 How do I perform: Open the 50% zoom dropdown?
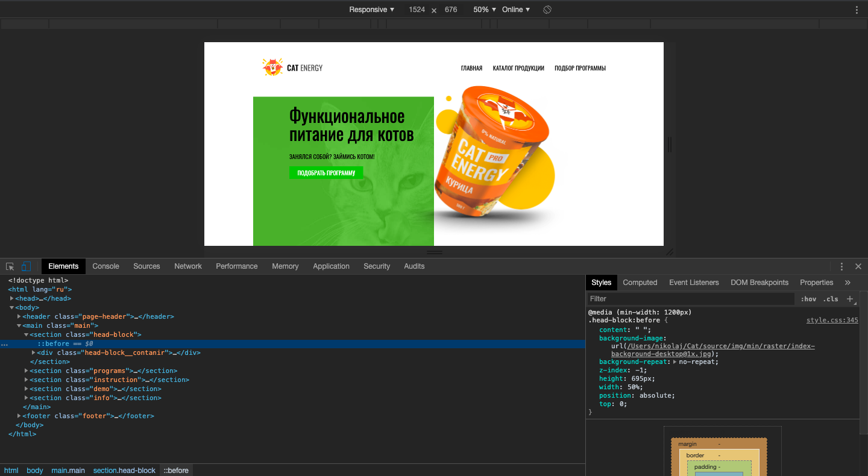tap(485, 10)
